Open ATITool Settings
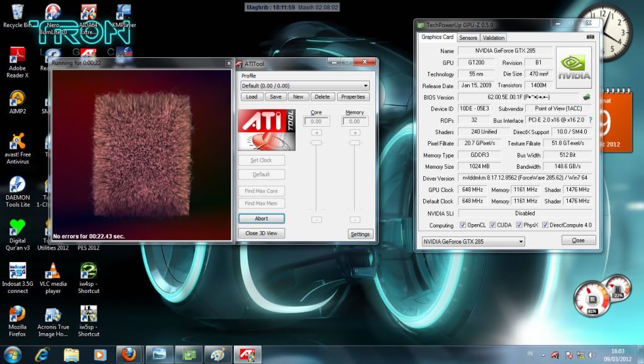Image resolution: width=644 pixels, height=364 pixels. (x=360, y=234)
